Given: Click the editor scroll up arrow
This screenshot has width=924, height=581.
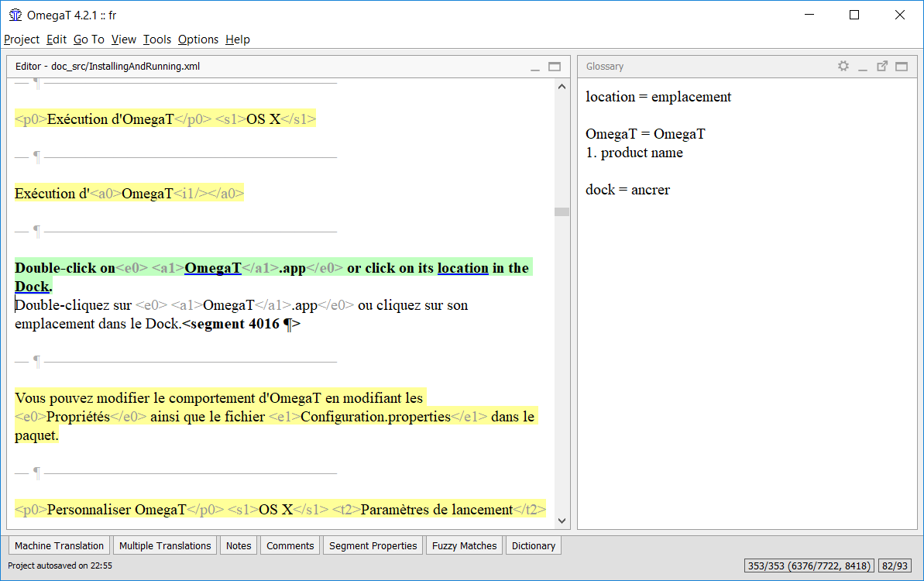Looking at the screenshot, I should [562, 87].
